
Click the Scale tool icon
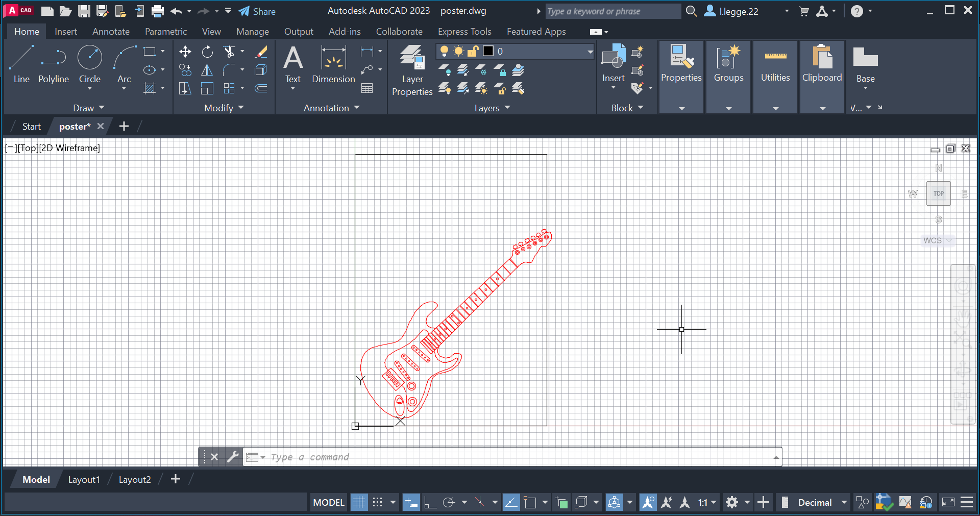(207, 88)
